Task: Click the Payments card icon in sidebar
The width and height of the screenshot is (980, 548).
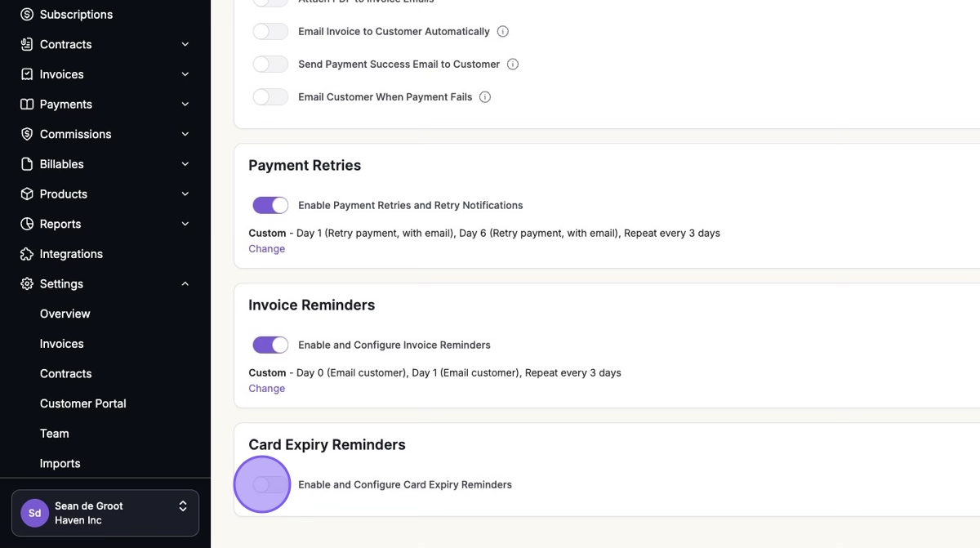Action: (x=27, y=105)
